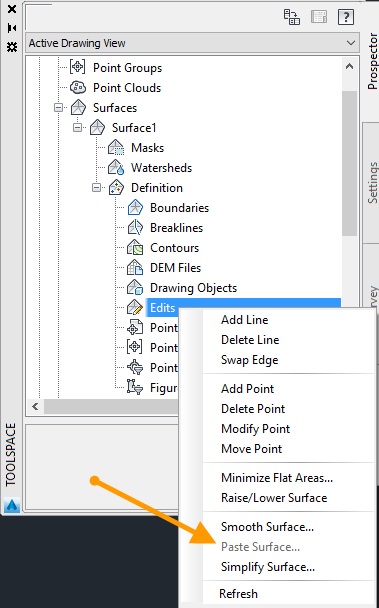
Task: Select the Contours tree label
Action: pos(174,248)
